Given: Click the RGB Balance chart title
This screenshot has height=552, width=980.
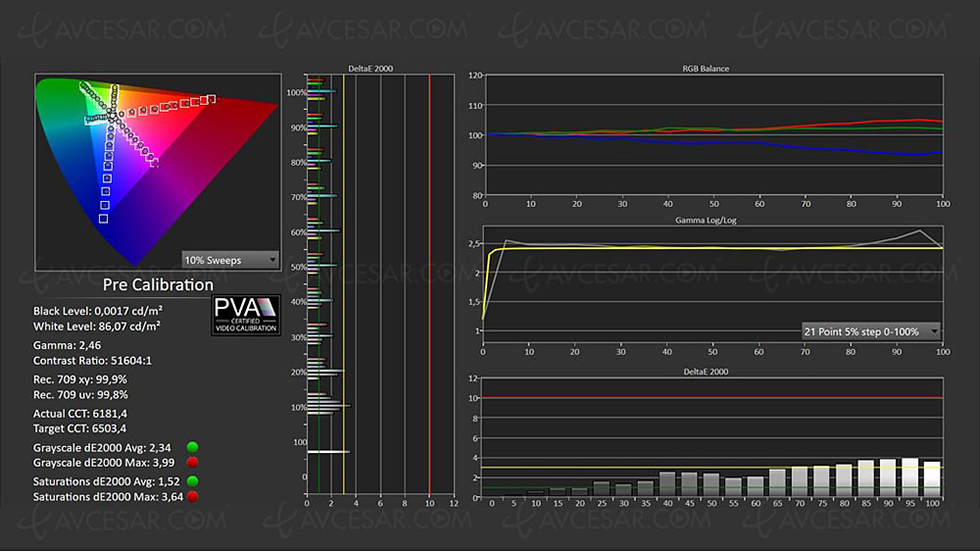Looking at the screenshot, I should [713, 69].
